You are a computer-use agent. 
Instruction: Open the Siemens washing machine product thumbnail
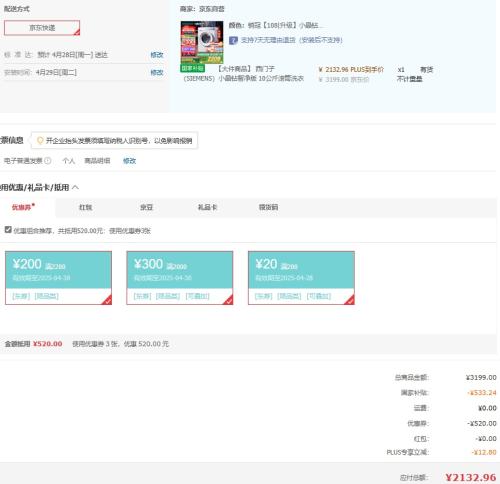point(202,42)
